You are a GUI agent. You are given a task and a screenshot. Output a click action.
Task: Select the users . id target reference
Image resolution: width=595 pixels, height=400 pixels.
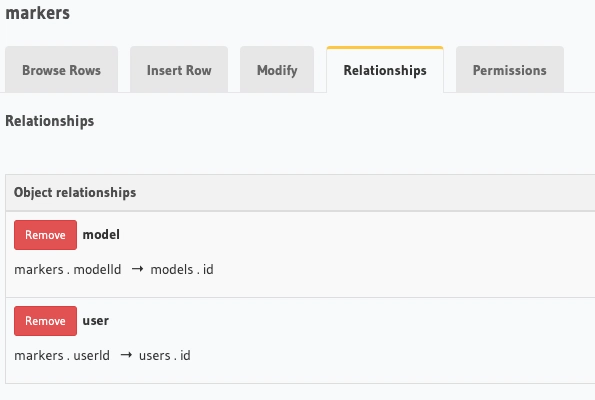point(165,356)
